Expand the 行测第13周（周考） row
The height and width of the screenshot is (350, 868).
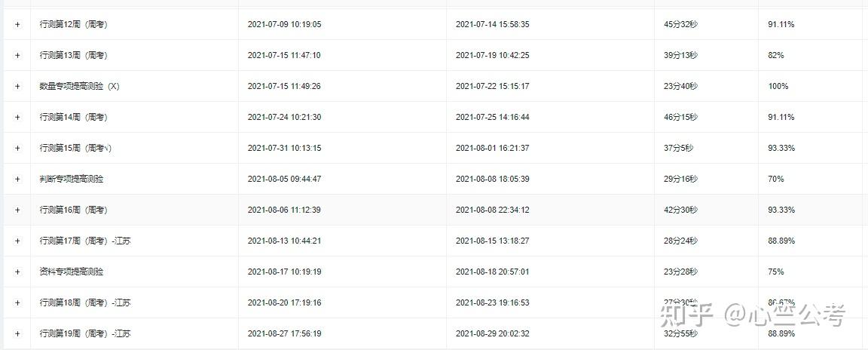coord(17,56)
